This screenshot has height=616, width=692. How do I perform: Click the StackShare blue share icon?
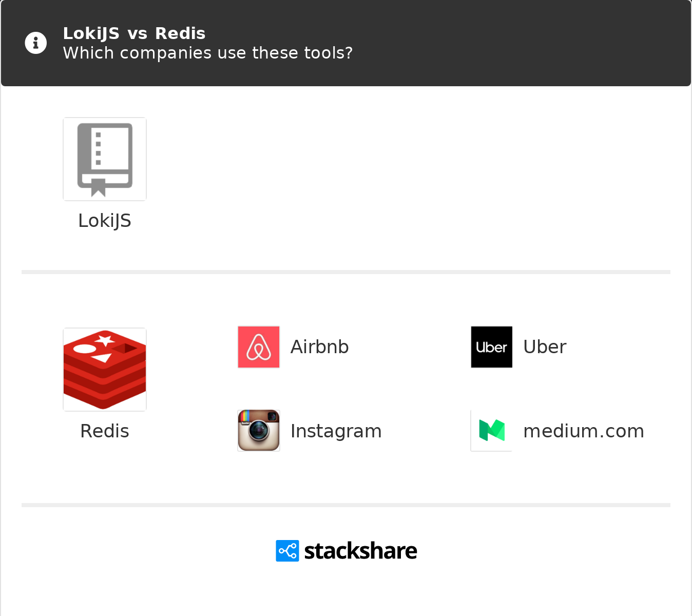tap(287, 551)
